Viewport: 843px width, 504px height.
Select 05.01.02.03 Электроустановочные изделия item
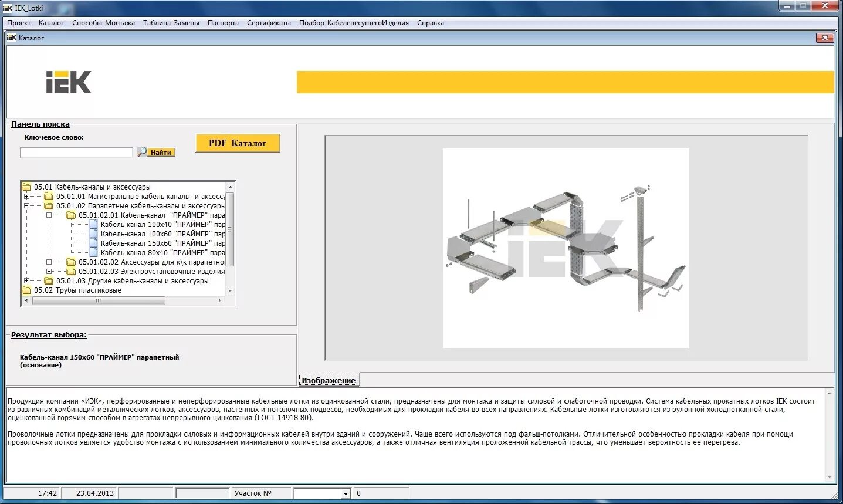tap(151, 272)
